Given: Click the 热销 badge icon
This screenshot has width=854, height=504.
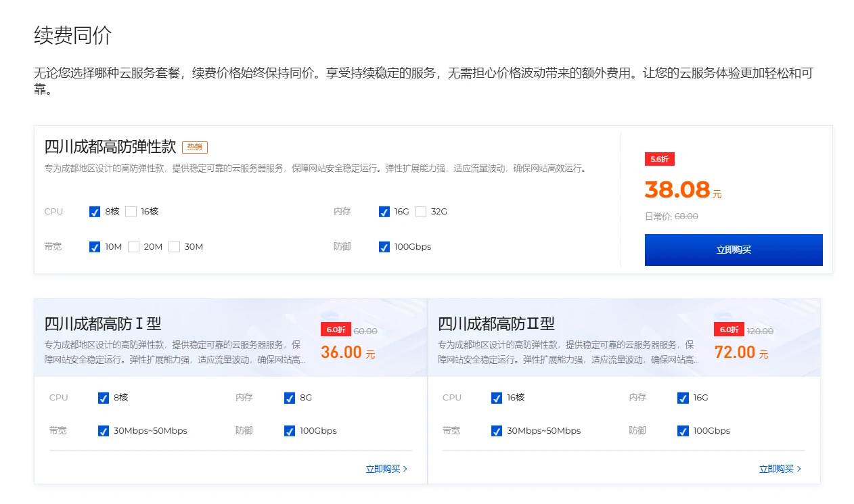Looking at the screenshot, I should point(195,147).
